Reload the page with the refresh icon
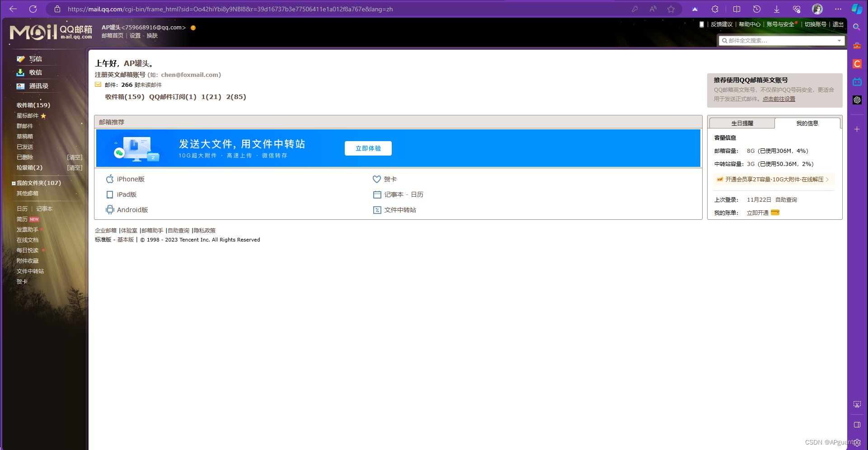This screenshot has width=868, height=450. [x=33, y=9]
